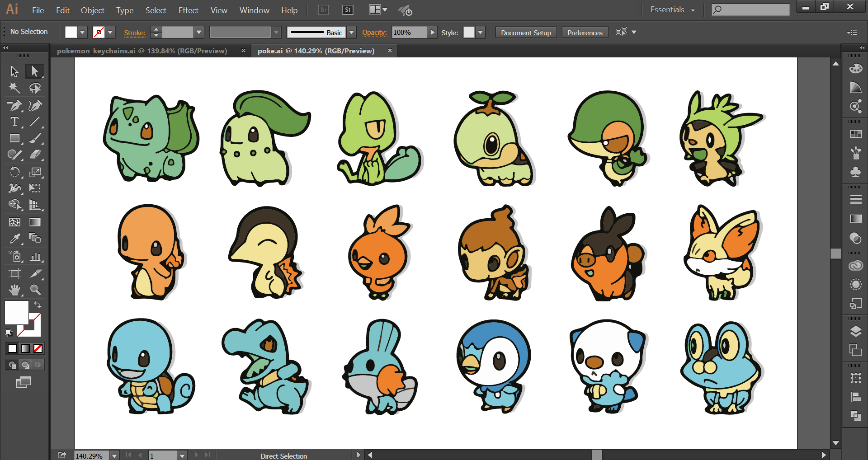Open the Swatches panel grid icon
This screenshot has height=460, width=868.
point(855,134)
